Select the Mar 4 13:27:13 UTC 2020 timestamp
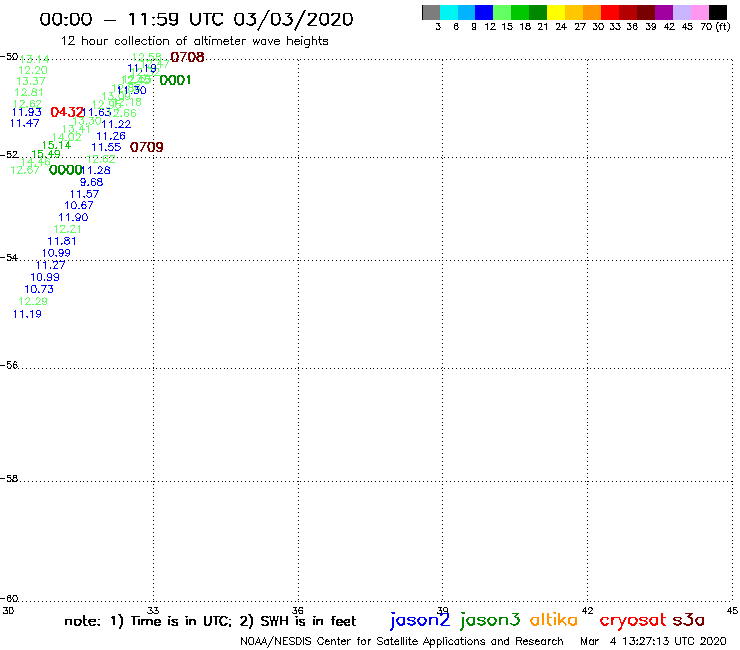The width and height of the screenshot is (740, 650). [x=653, y=641]
